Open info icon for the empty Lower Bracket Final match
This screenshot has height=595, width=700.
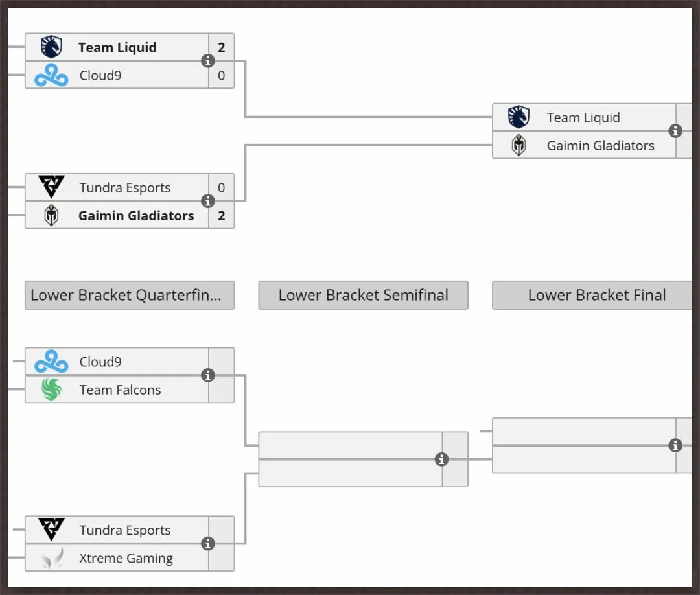pos(675,445)
